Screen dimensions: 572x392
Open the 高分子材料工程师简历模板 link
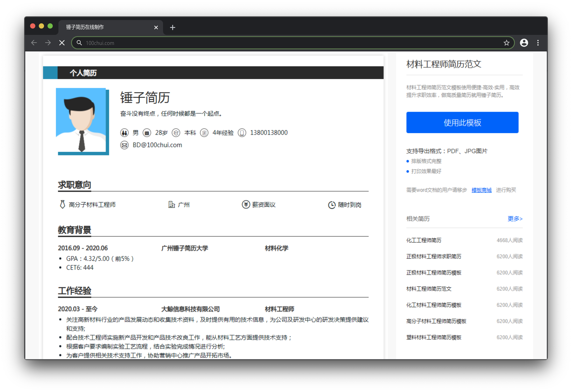(436, 321)
